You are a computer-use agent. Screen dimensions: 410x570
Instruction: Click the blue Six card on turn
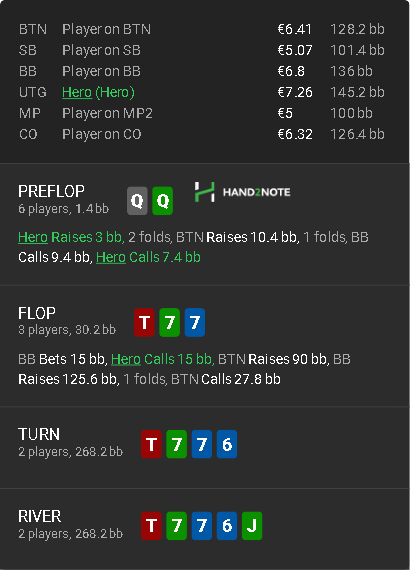[x=227, y=444]
